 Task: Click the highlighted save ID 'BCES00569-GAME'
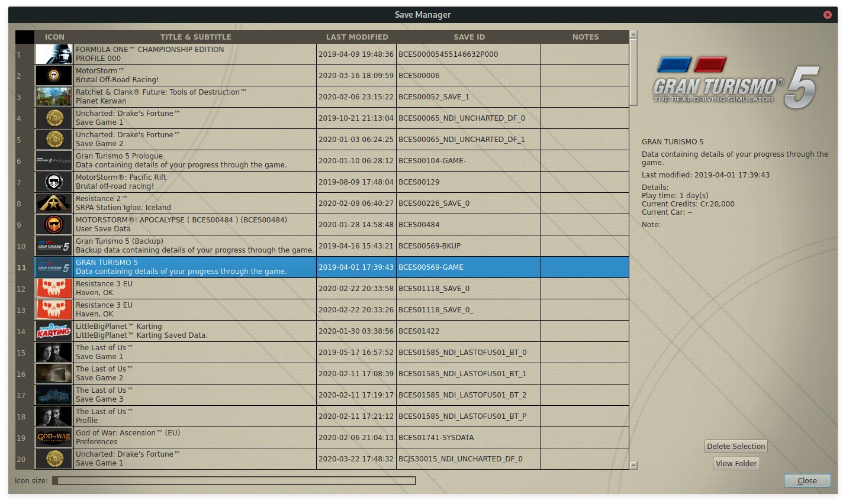tap(468, 267)
